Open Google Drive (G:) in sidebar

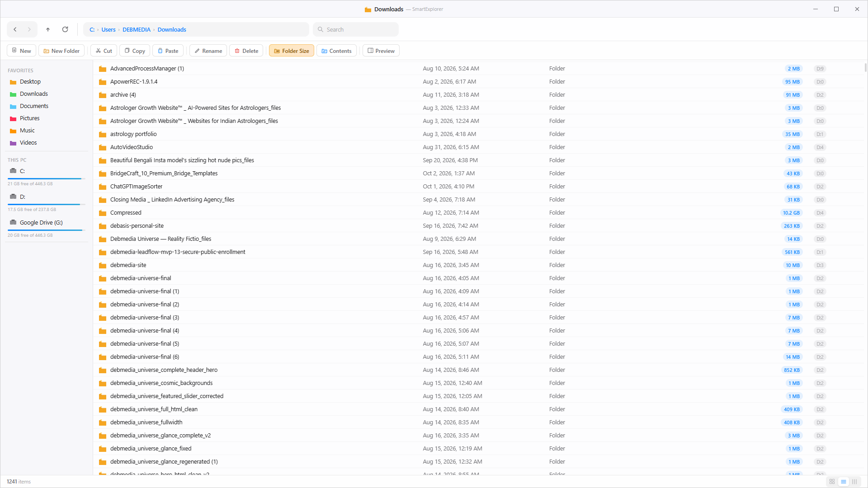46,223
